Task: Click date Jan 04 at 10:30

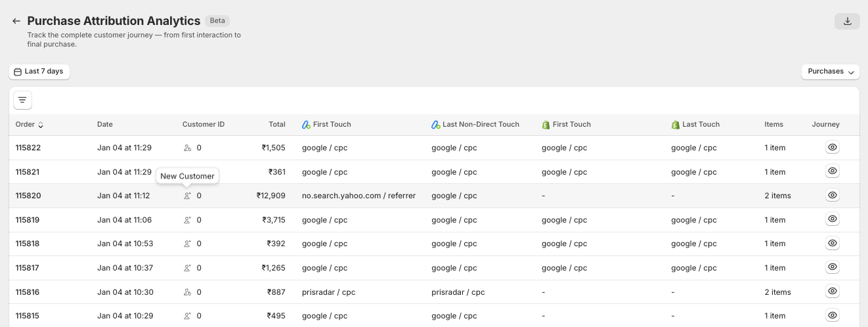Action: point(125,292)
